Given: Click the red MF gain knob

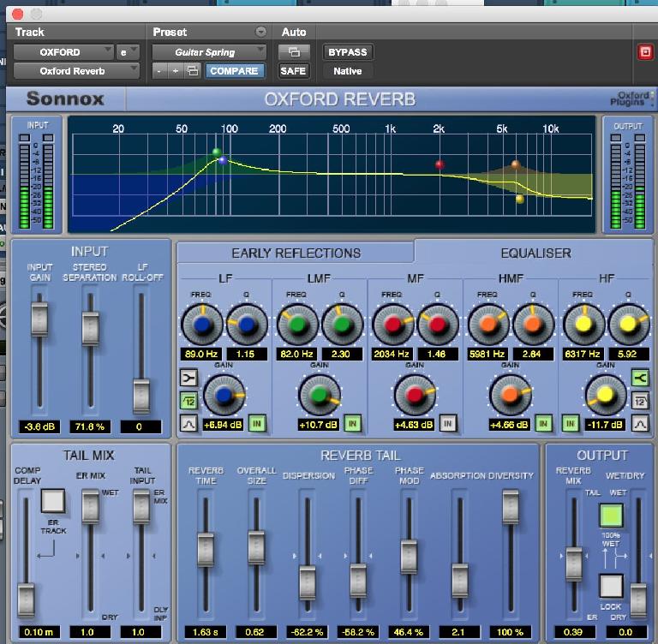Looking at the screenshot, I should pos(415,395).
